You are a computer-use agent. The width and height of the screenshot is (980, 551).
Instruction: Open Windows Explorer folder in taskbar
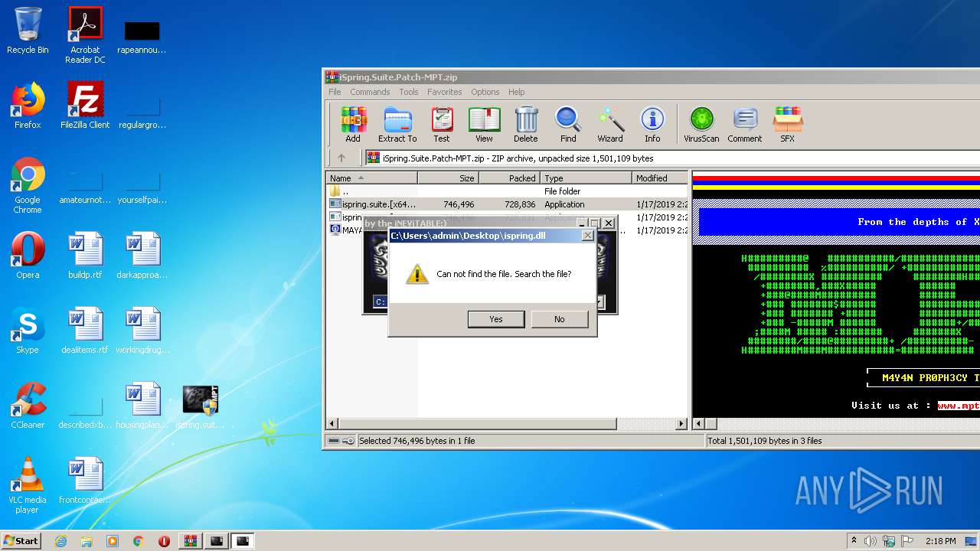tap(87, 541)
